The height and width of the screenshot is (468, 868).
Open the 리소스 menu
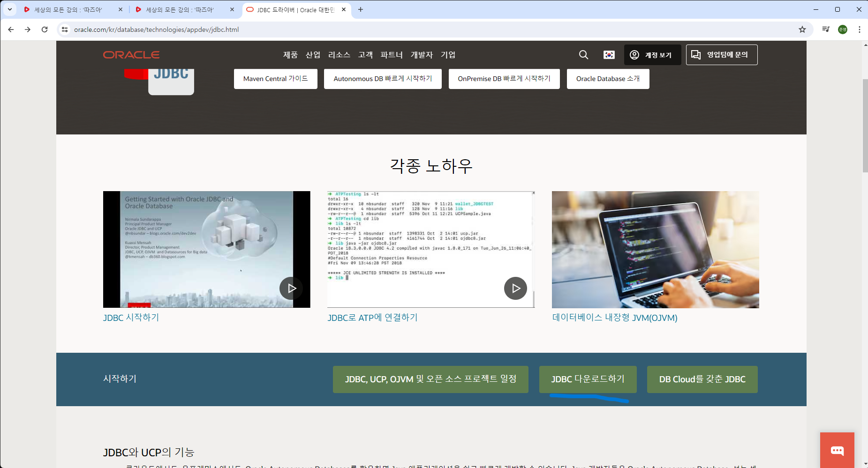pos(339,55)
